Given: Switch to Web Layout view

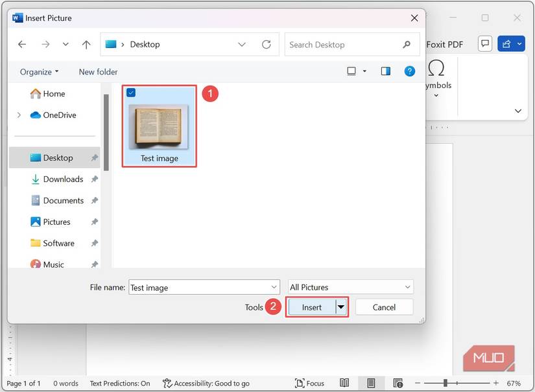Looking at the screenshot, I should [x=398, y=383].
